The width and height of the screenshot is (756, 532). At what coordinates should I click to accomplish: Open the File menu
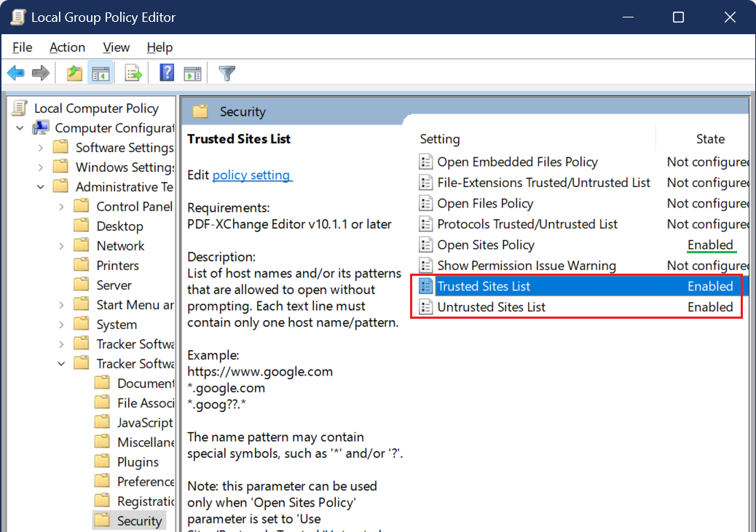click(x=22, y=47)
